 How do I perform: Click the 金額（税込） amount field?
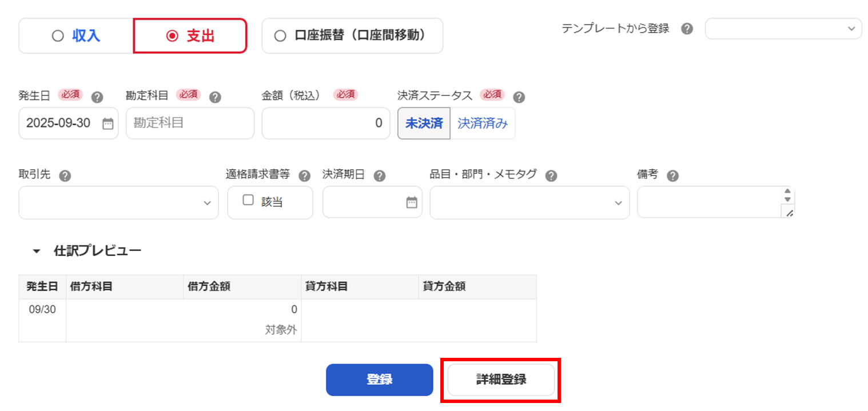[x=325, y=123]
